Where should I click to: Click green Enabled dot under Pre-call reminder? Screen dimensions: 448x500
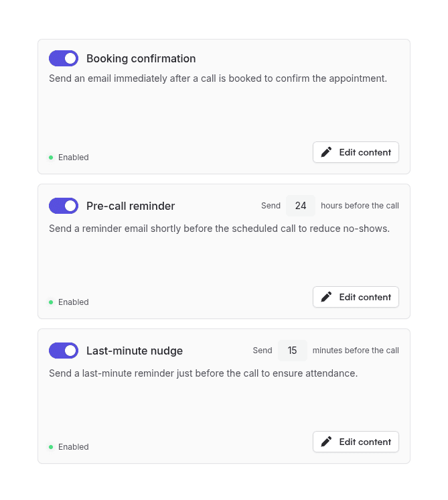pyautogui.click(x=51, y=302)
